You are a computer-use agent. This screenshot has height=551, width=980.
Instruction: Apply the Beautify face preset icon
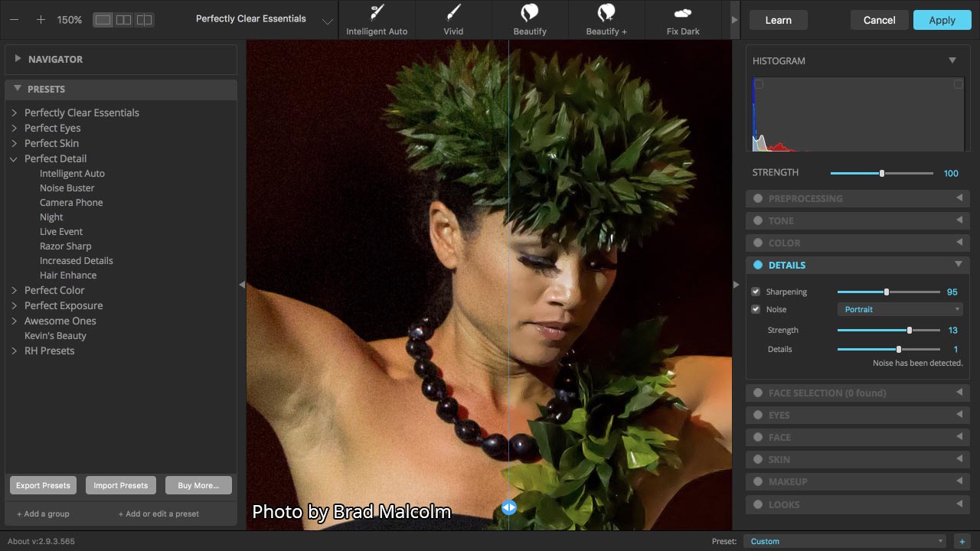[x=530, y=12]
